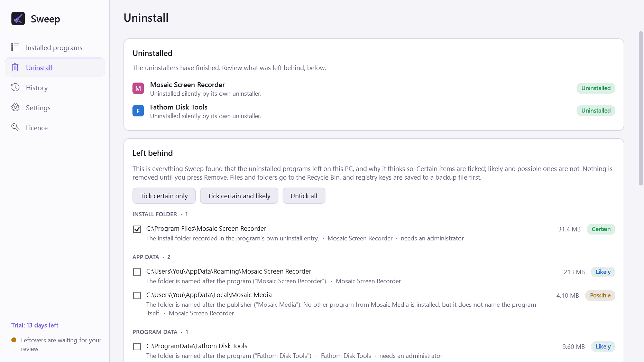
Task: Click the PROGRAM DATA section header
Action: point(160,332)
